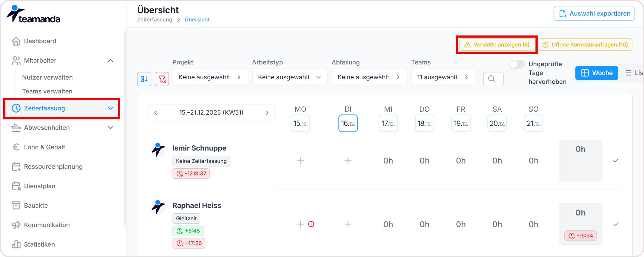Click red warning icon on Raphael's Monday

click(x=311, y=224)
